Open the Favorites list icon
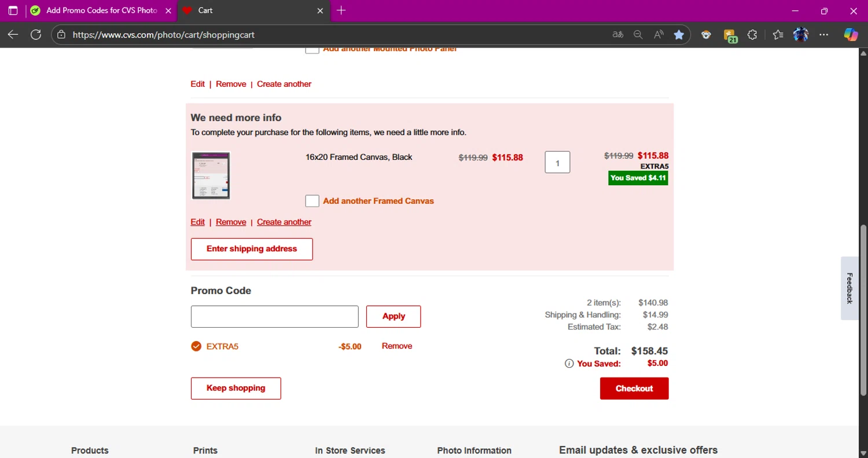The width and height of the screenshot is (868, 458). pos(778,35)
